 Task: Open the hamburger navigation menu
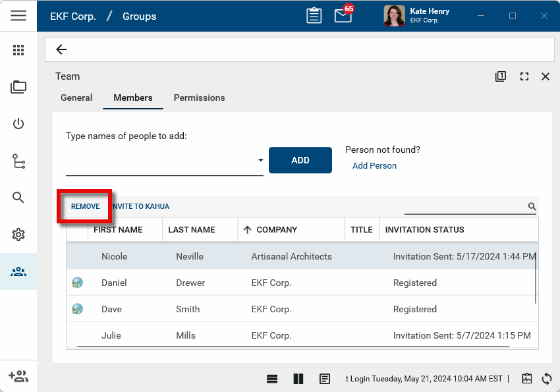coord(18,16)
